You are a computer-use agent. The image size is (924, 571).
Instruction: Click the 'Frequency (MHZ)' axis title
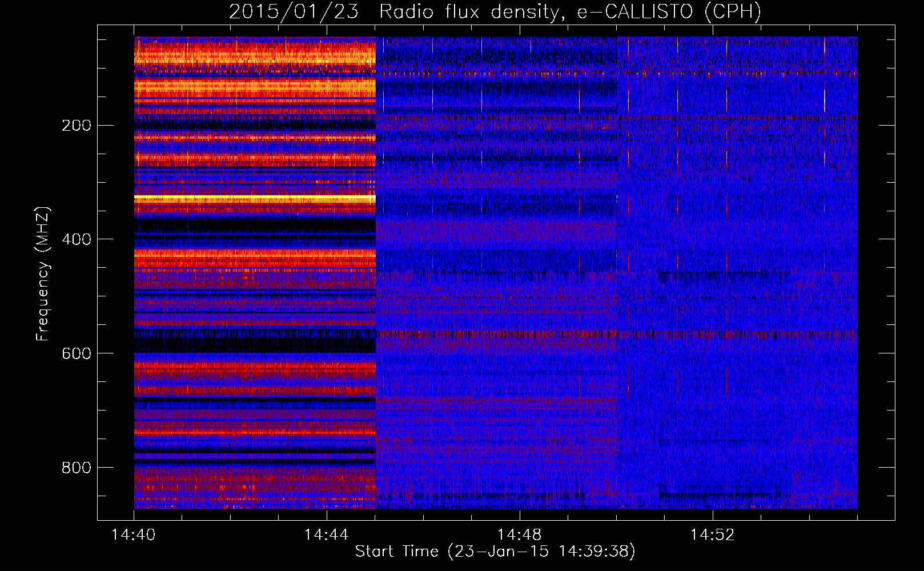tap(43, 274)
